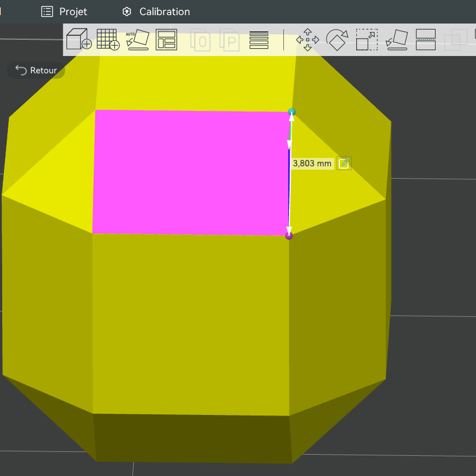The height and width of the screenshot is (476, 476).
Task: Run auto orient tool
Action: coord(138,39)
